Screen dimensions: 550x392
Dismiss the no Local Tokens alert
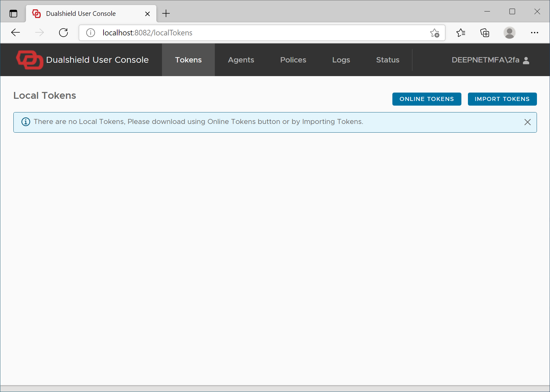527,122
